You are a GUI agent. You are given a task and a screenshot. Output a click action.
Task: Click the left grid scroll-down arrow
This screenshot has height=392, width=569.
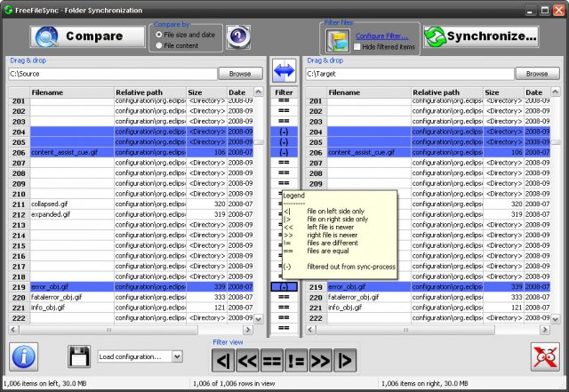pos(259,319)
